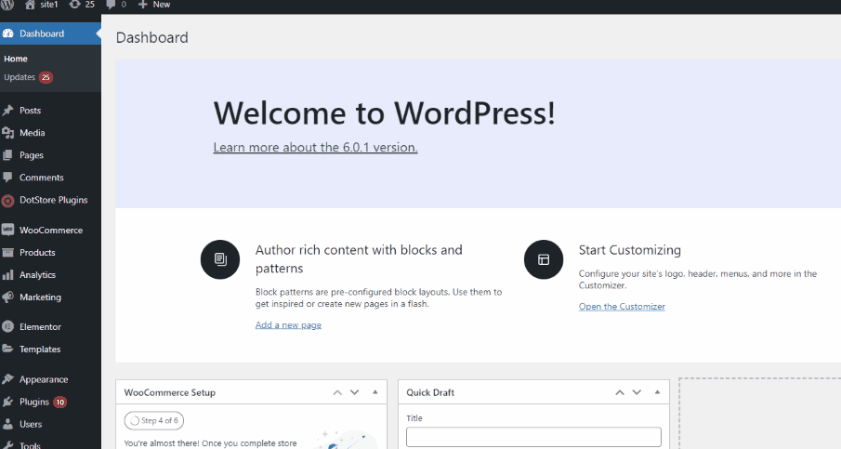841x449 pixels.
Task: Go to the WooCommerce menu label
Action: click(x=51, y=230)
